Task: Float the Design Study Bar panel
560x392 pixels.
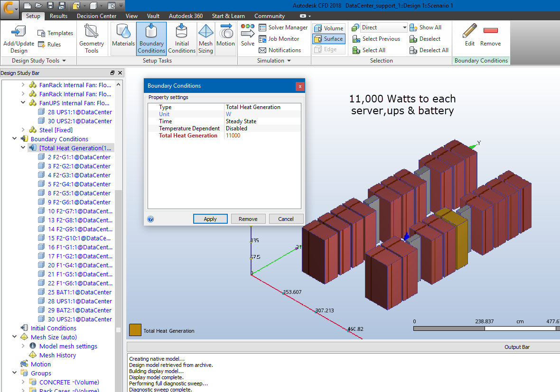Action: coord(112,73)
